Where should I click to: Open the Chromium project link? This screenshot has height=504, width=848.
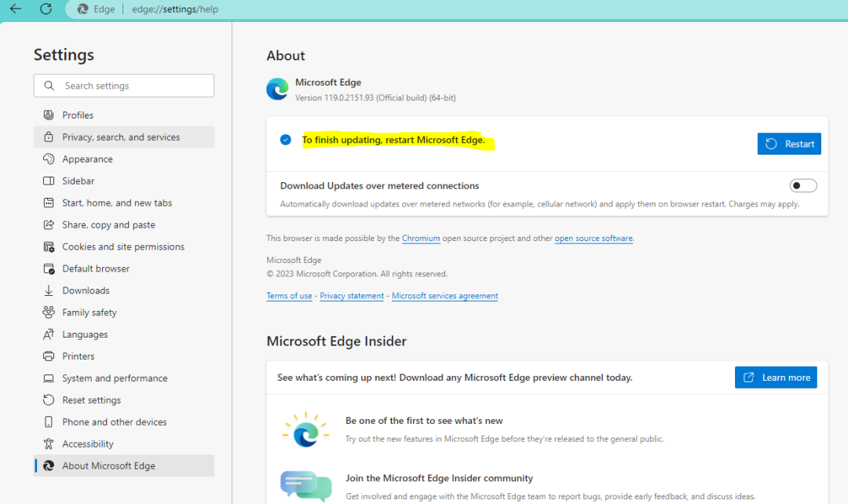tap(421, 239)
